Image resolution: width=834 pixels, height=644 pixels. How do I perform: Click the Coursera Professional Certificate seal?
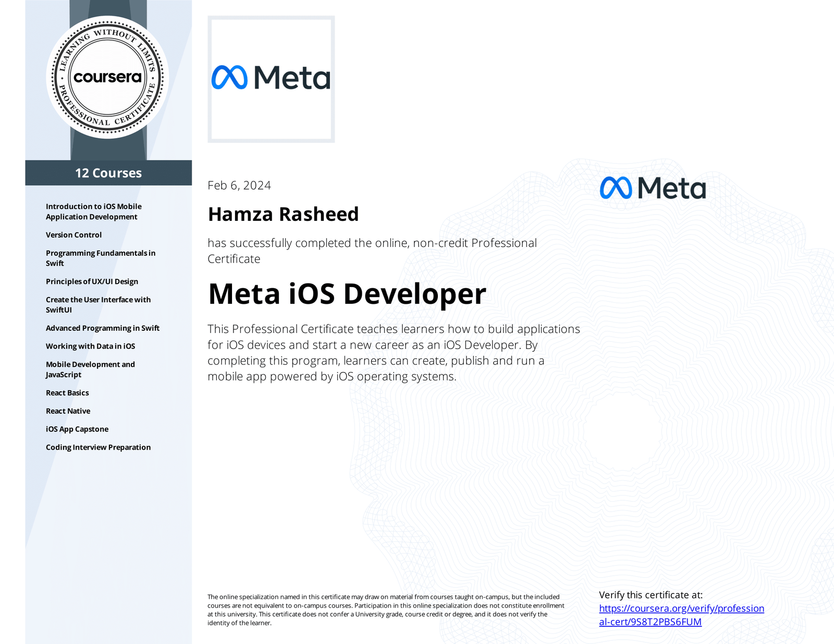[x=108, y=77]
